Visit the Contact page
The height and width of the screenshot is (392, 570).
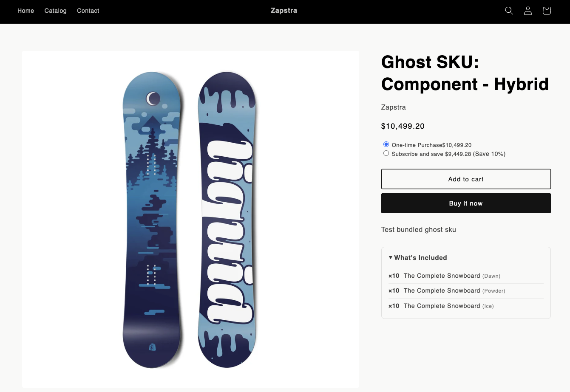coord(88,11)
